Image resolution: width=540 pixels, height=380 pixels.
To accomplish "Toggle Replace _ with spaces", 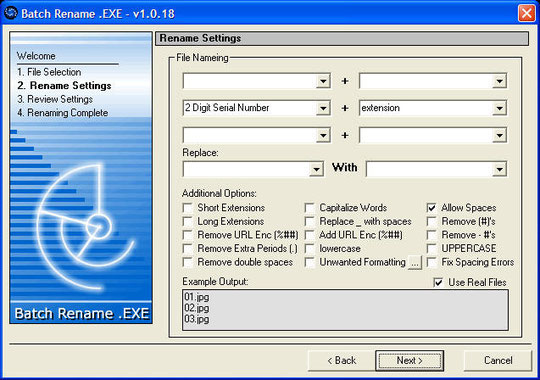I will tap(310, 221).
